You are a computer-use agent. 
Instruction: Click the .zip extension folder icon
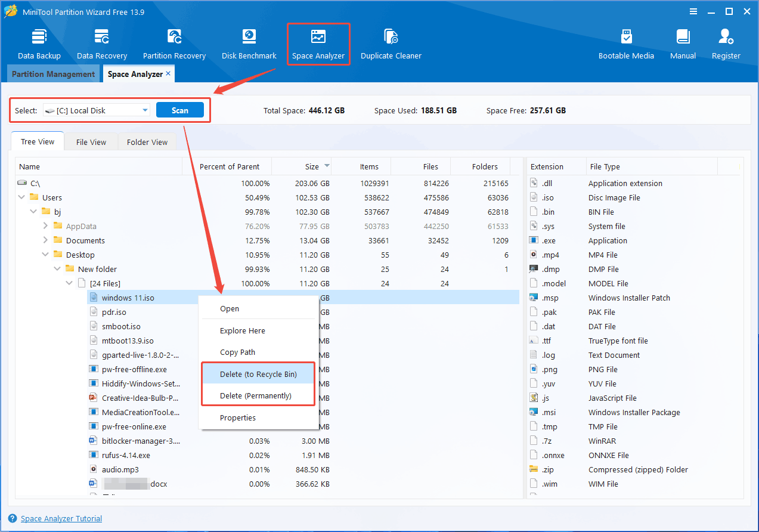pyautogui.click(x=534, y=469)
